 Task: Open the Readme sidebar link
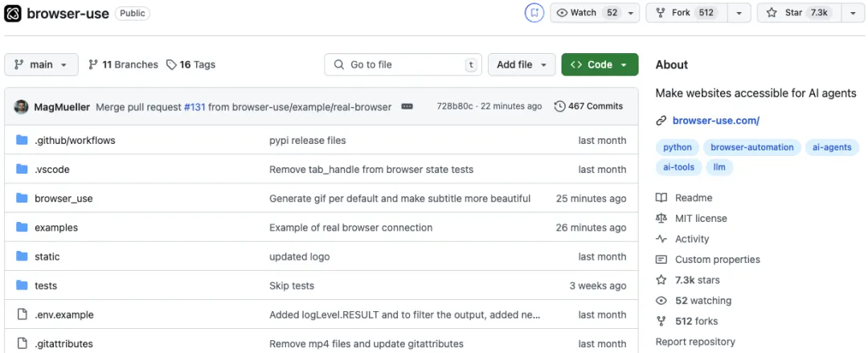pyautogui.click(x=694, y=198)
